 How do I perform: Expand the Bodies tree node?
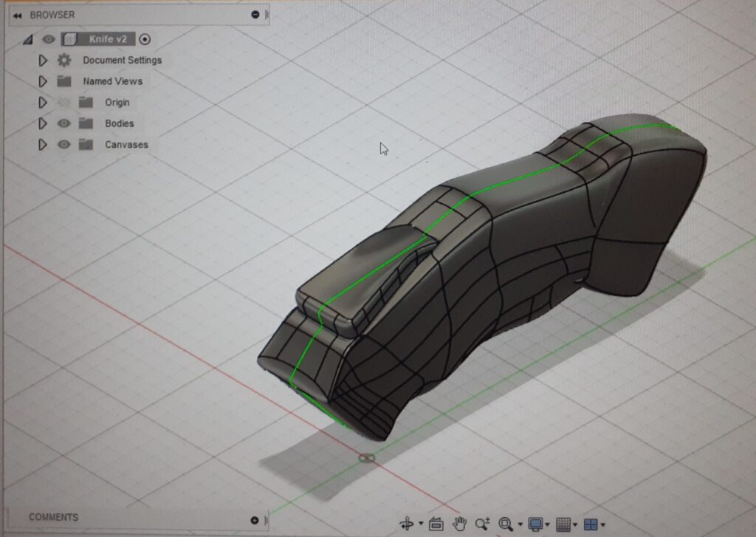tap(43, 123)
